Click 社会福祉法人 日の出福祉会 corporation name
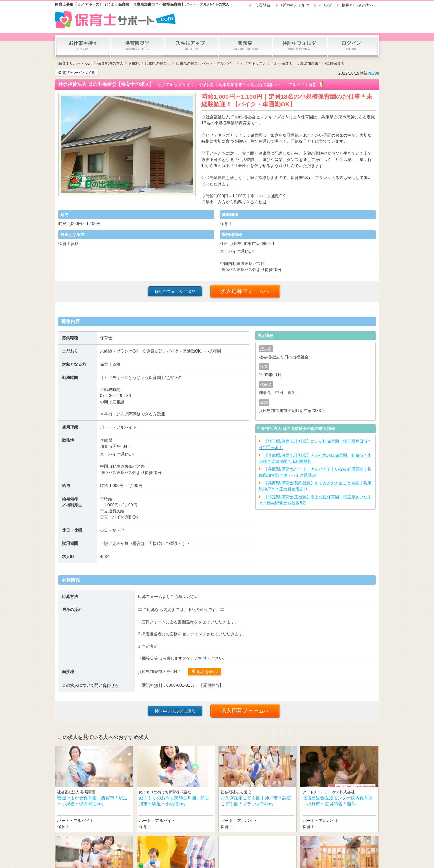The image size is (434, 868). 284,357
